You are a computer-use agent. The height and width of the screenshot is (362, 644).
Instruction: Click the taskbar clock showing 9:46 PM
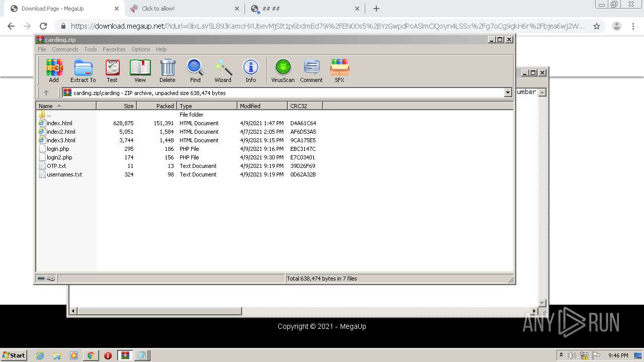(x=618, y=355)
